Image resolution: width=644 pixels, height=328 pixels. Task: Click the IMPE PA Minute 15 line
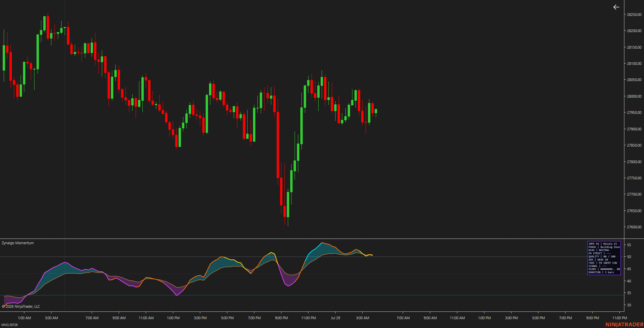[602, 244]
